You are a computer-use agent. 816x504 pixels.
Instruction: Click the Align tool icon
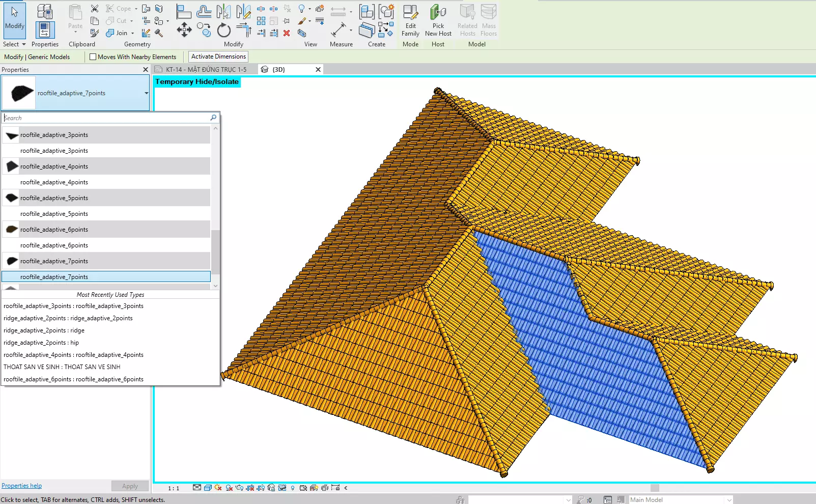pos(184,12)
